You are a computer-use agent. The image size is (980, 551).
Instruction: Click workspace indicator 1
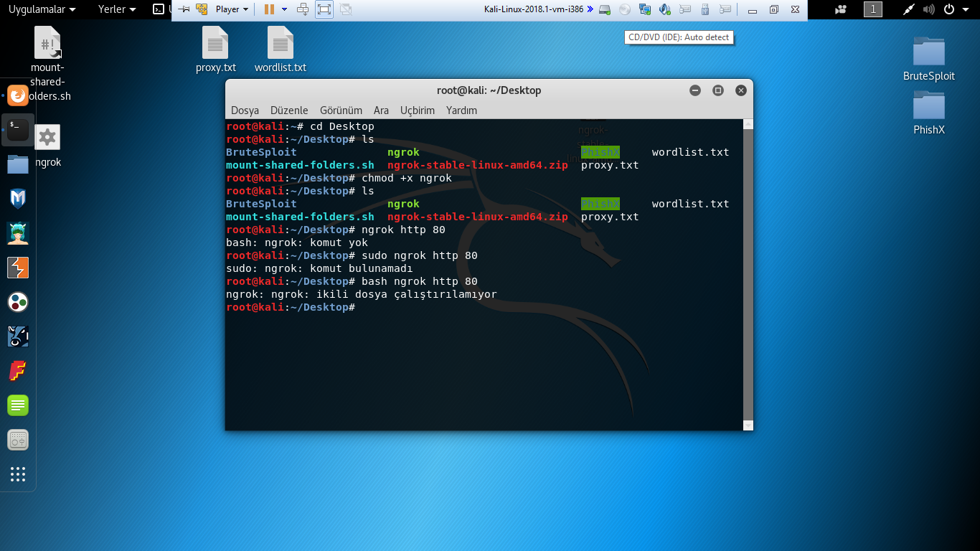click(873, 9)
